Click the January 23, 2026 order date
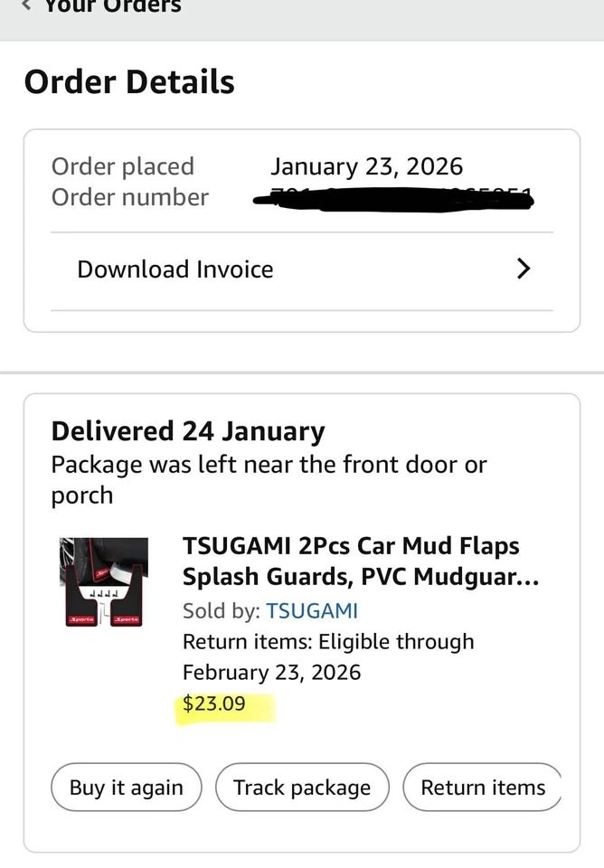 pyautogui.click(x=366, y=166)
